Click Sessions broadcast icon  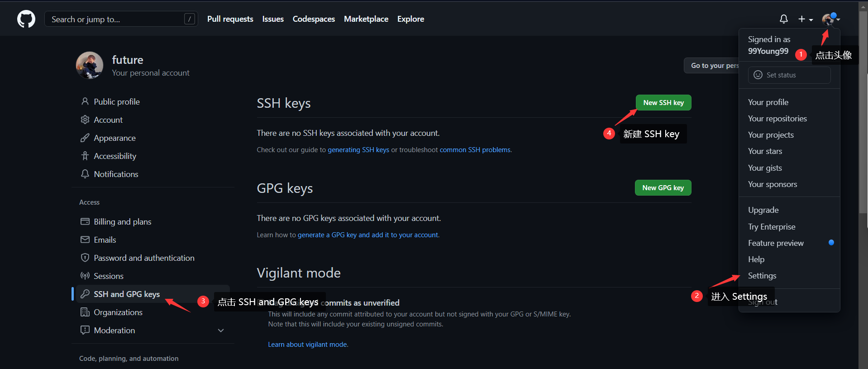click(x=85, y=276)
